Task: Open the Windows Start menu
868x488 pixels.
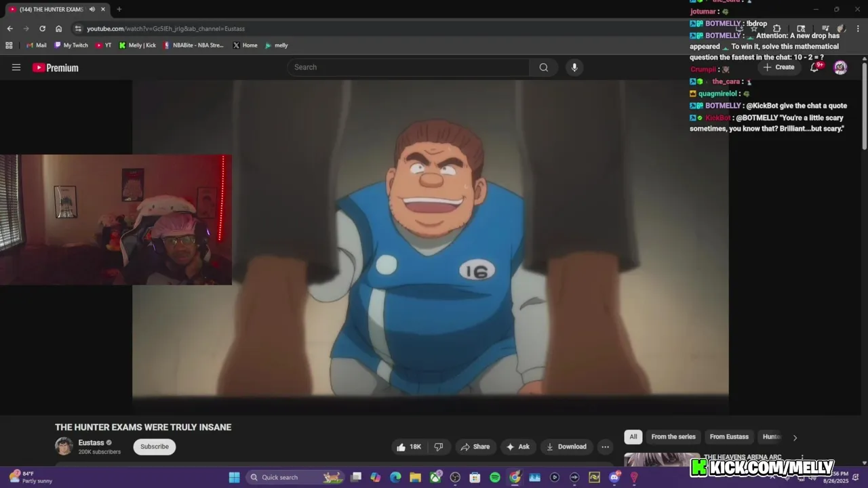Action: coord(234,477)
